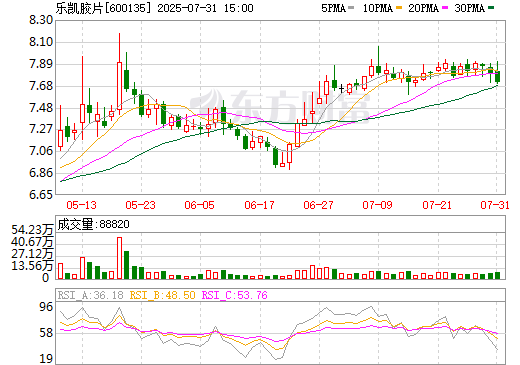The width and height of the screenshot is (520, 365).
Task: Click the gray 5PMA color swatch
Action: (351, 8)
